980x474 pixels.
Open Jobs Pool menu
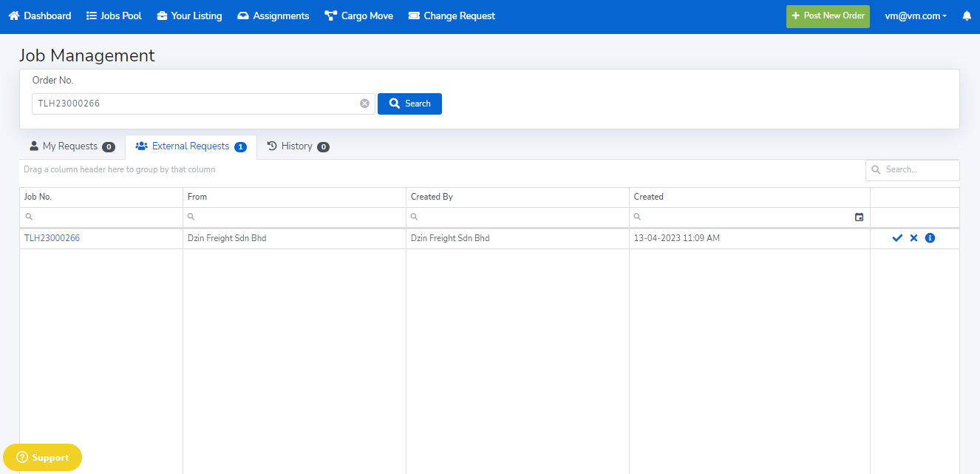click(114, 16)
